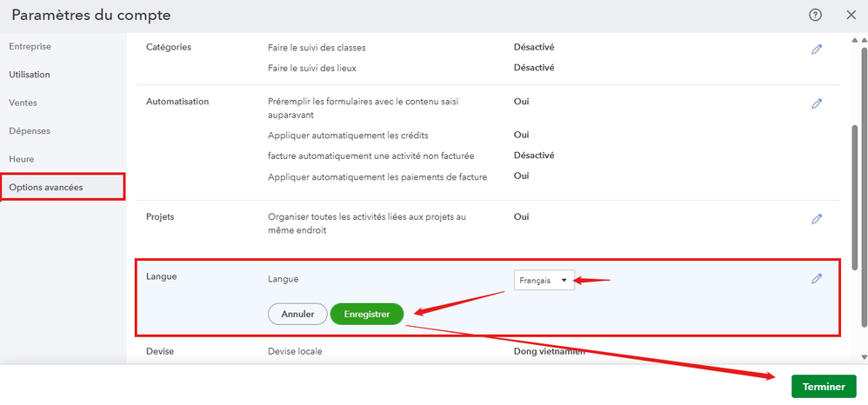Click the 'Devise locale' row text
Viewport: 868px width, 405px height.
[295, 351]
